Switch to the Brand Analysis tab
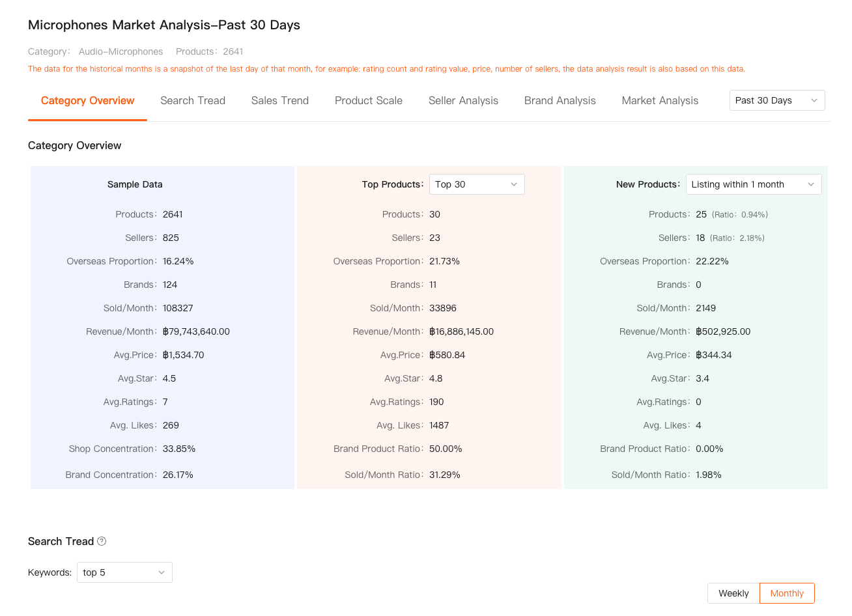This screenshot has height=616, width=852. coord(560,100)
